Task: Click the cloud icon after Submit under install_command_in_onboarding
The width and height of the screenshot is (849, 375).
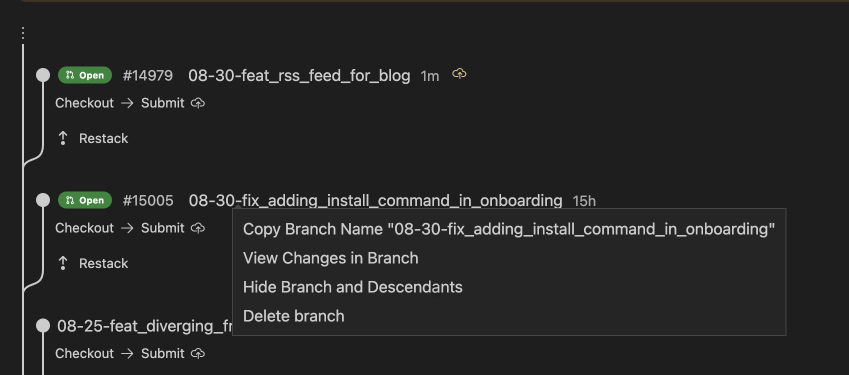Action: pyautogui.click(x=198, y=228)
